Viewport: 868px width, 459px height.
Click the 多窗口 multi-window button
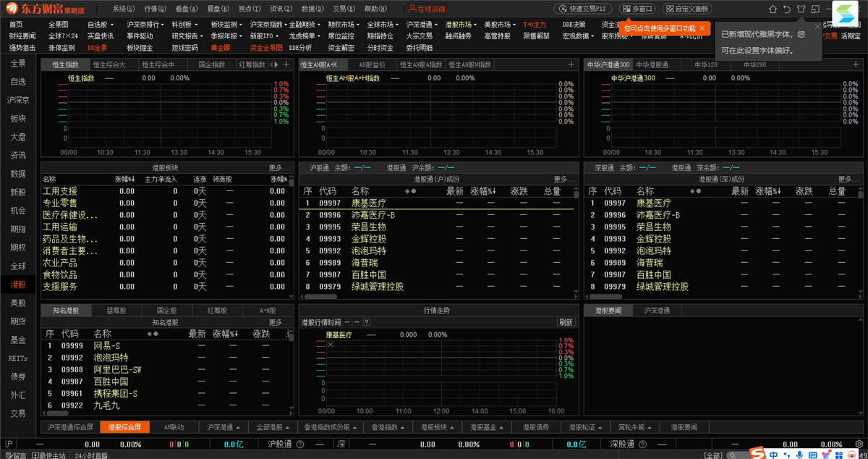point(637,9)
